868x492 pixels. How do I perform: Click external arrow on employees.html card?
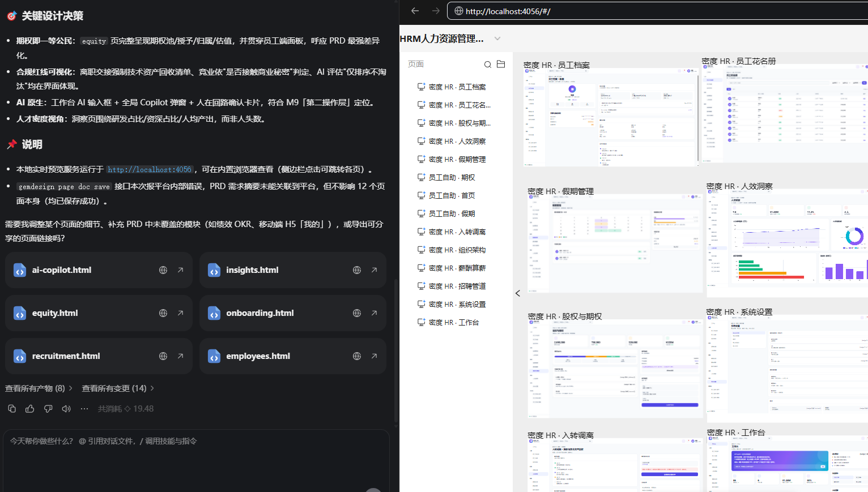click(374, 356)
